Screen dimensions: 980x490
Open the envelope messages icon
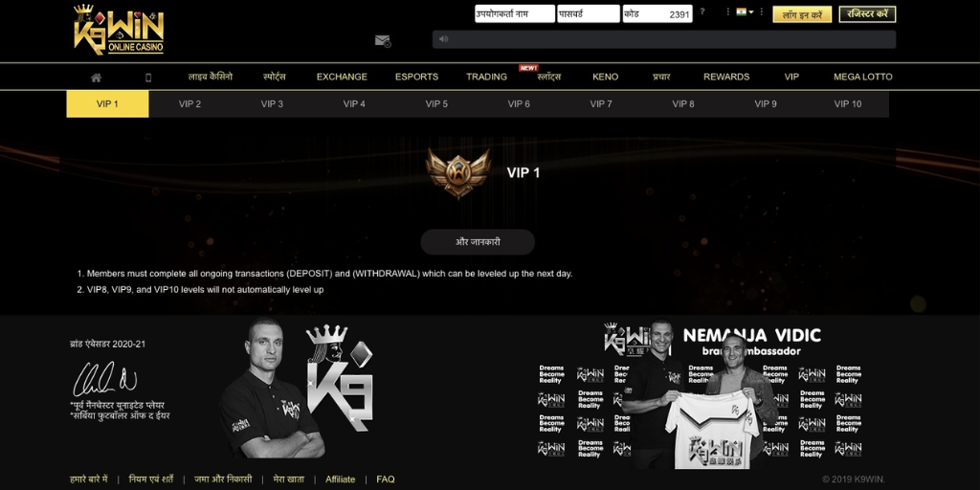click(383, 40)
